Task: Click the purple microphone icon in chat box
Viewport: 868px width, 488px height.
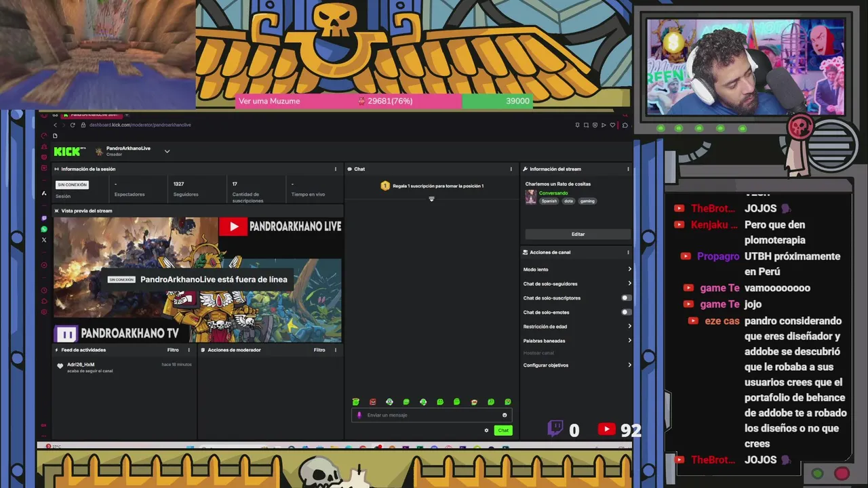Action: (x=359, y=415)
